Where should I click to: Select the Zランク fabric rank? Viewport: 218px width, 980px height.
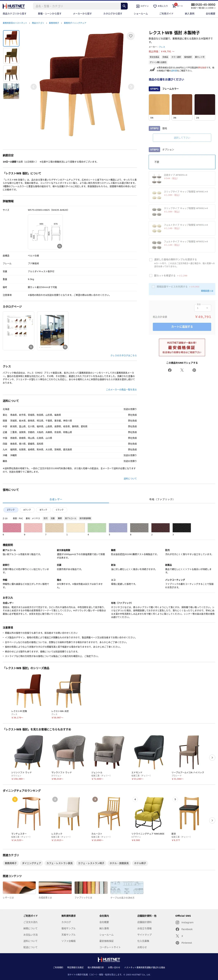pos(11,510)
